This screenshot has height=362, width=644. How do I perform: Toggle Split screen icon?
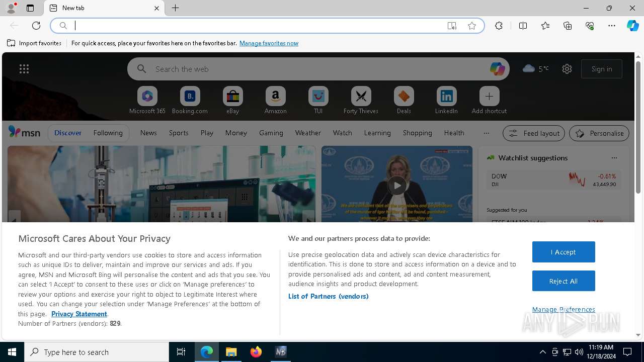coord(523,26)
